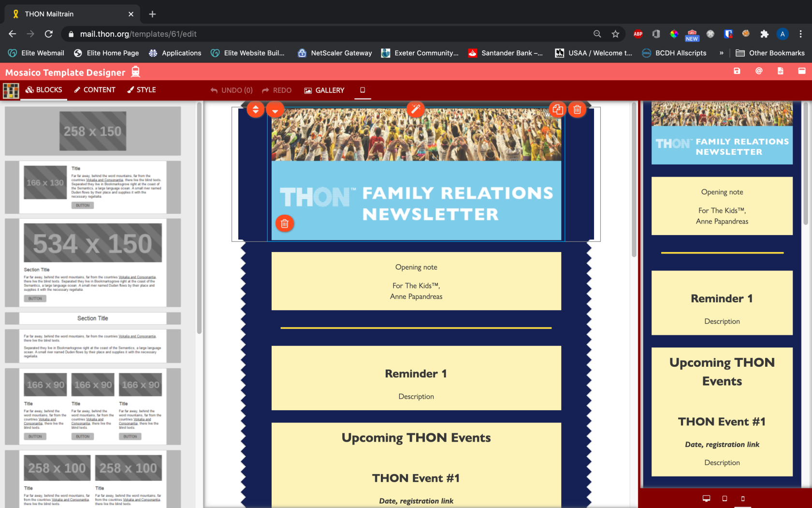Duplicate the selected header block

557,109
